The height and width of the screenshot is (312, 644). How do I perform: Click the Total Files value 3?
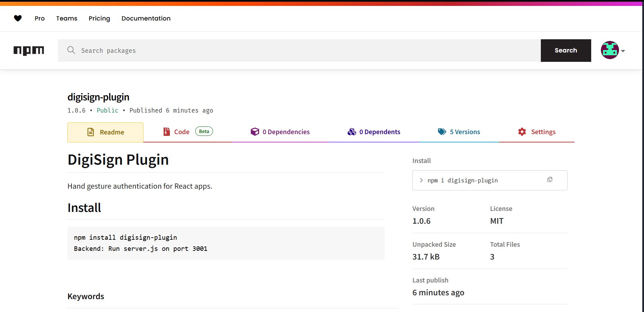[492, 257]
